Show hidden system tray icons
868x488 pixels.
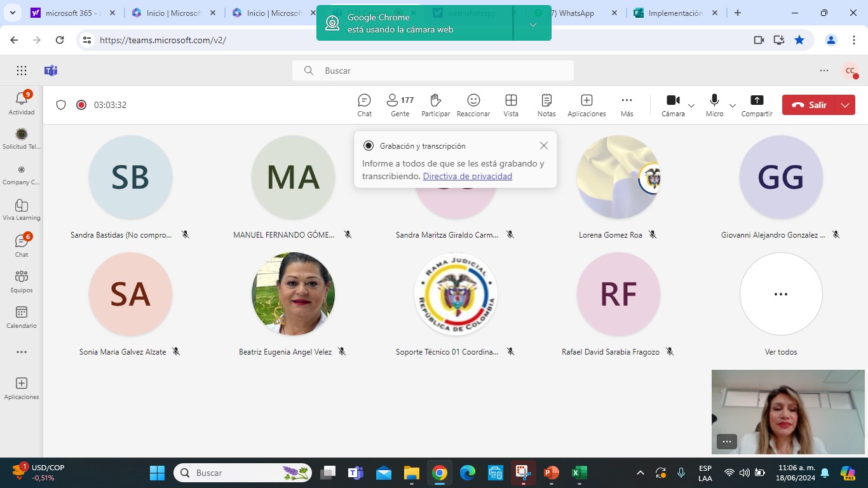(641, 473)
